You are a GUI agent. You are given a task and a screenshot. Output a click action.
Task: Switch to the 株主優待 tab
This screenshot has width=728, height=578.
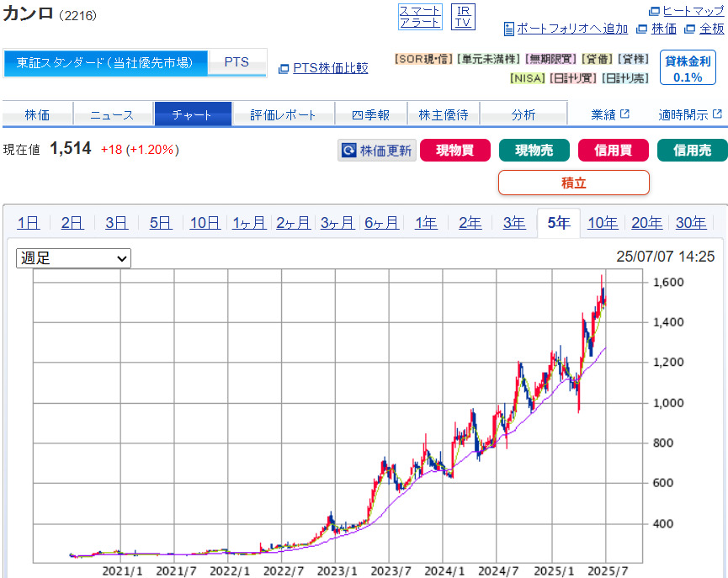pyautogui.click(x=444, y=114)
